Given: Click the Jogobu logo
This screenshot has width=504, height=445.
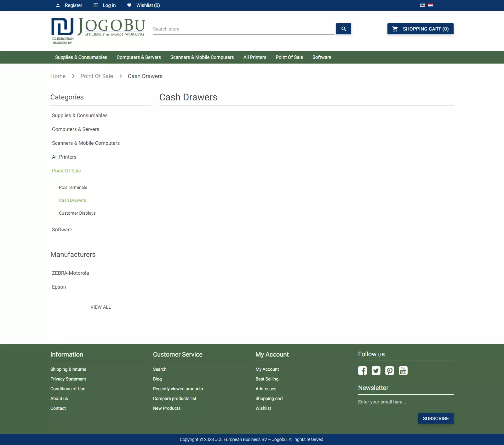Looking at the screenshot, I should [x=98, y=31].
